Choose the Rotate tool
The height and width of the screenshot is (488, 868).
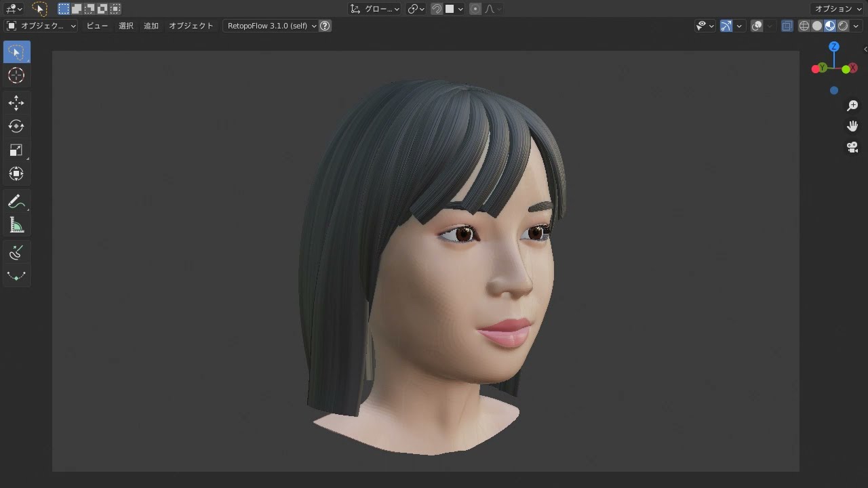pos(16,127)
